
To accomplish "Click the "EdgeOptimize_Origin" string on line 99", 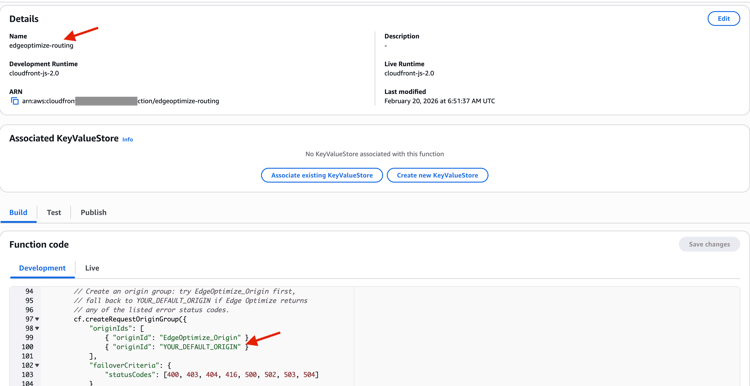I will click(x=201, y=338).
